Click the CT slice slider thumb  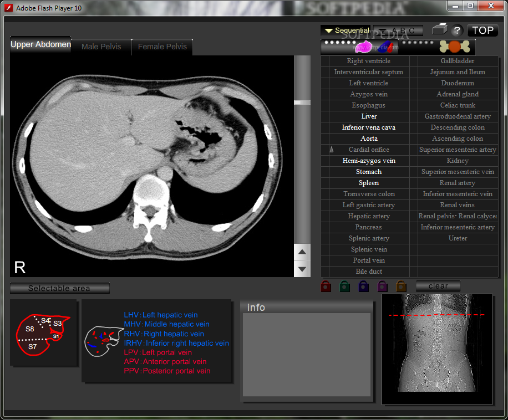click(302, 103)
